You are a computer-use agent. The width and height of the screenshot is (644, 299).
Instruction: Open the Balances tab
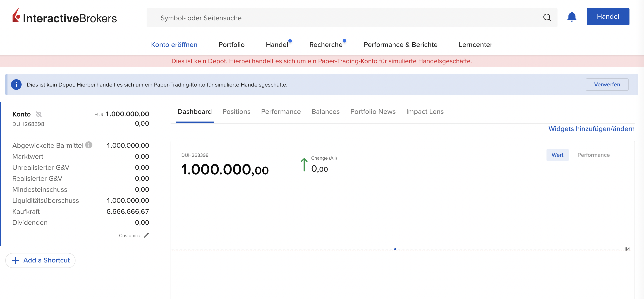(326, 112)
